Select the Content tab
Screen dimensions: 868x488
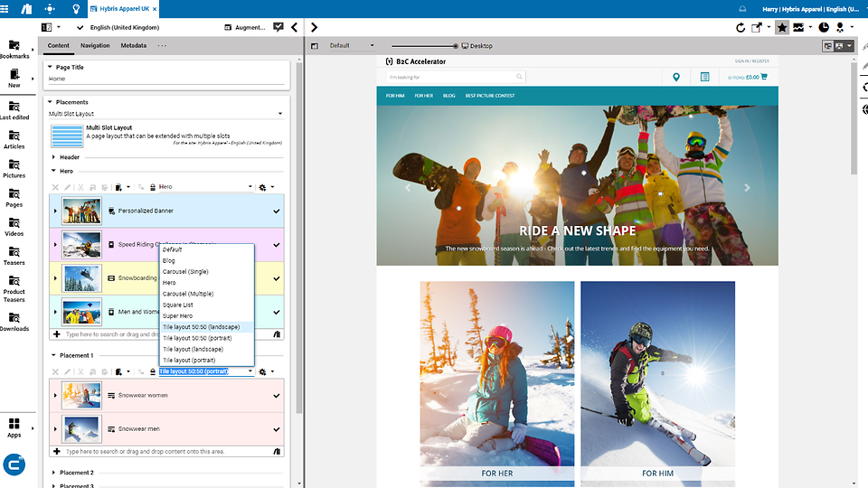click(x=58, y=45)
